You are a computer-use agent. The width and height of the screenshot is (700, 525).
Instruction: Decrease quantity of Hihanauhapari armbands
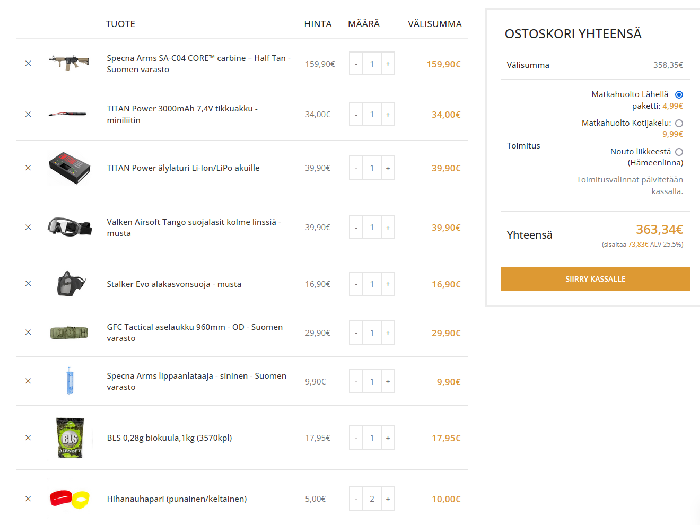[x=356, y=499]
